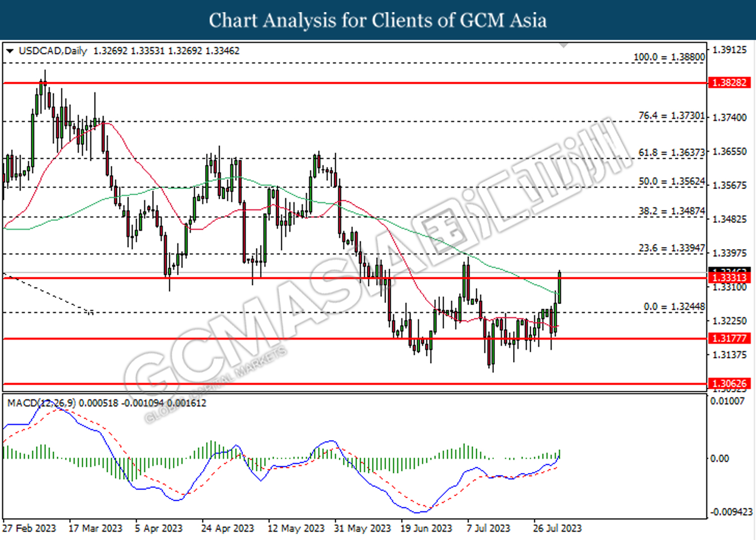
Task: Click the 1.34825 price axis value
Action: pos(729,219)
